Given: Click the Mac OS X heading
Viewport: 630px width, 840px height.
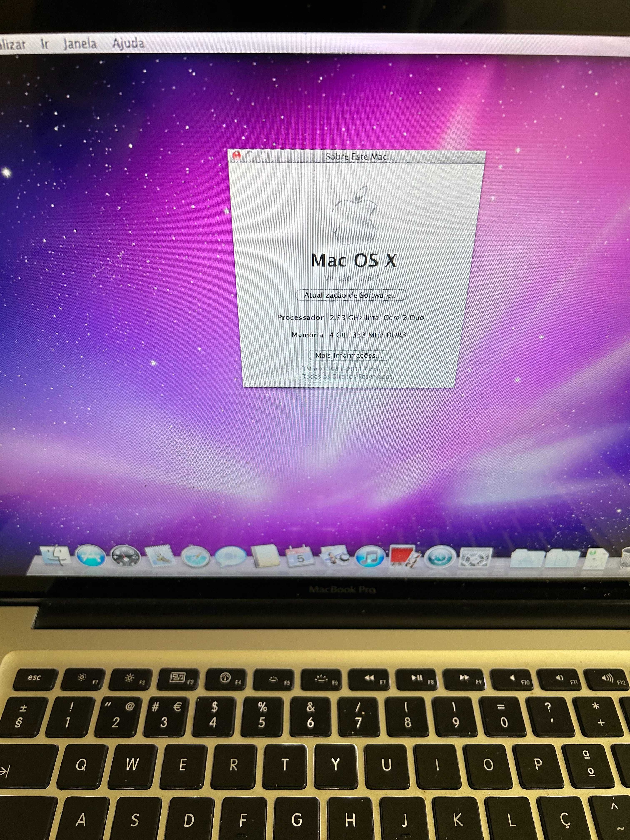Looking at the screenshot, I should (x=354, y=260).
